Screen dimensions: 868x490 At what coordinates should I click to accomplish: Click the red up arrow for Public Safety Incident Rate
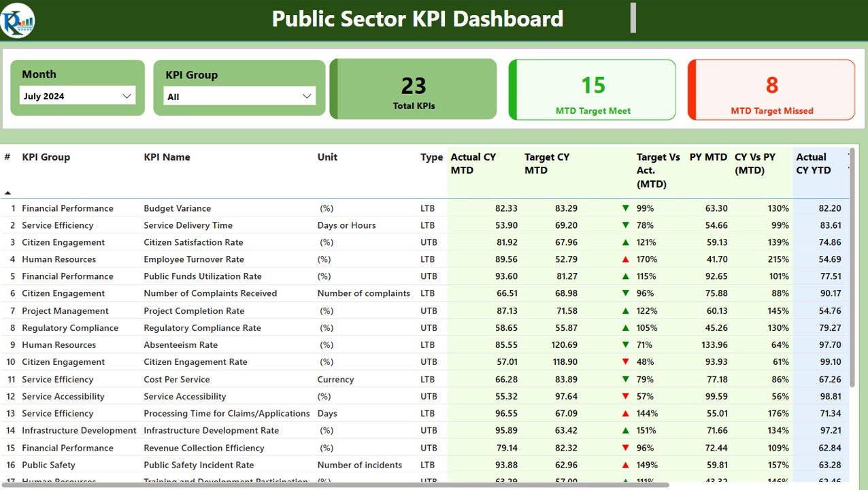pos(625,465)
